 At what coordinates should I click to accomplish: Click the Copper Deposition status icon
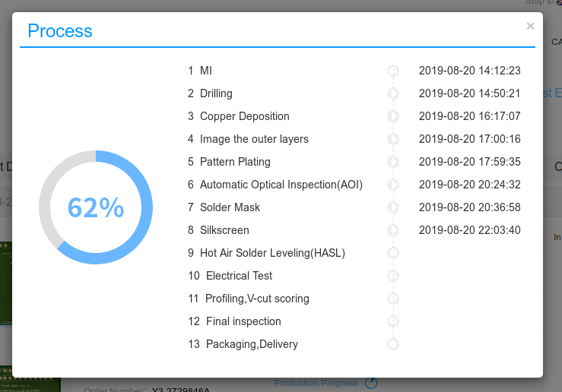coord(393,116)
